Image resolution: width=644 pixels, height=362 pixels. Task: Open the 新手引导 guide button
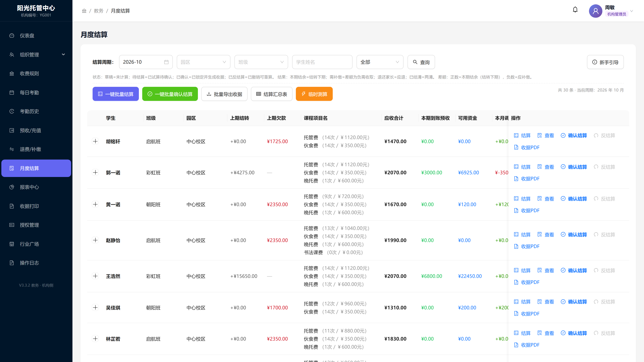pyautogui.click(x=605, y=62)
